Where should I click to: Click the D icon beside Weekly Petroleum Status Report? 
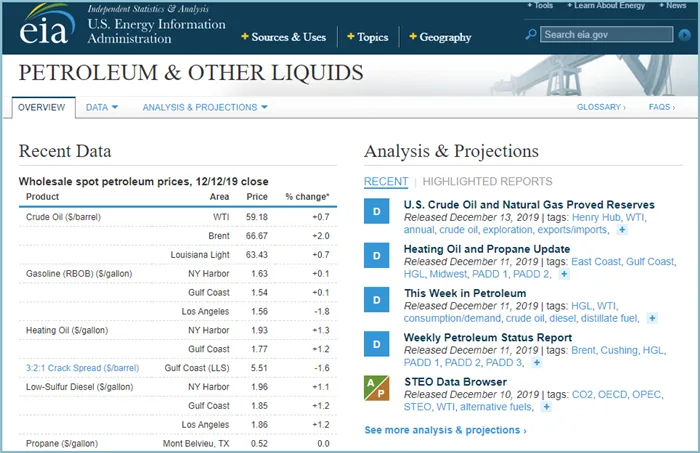coord(376,346)
